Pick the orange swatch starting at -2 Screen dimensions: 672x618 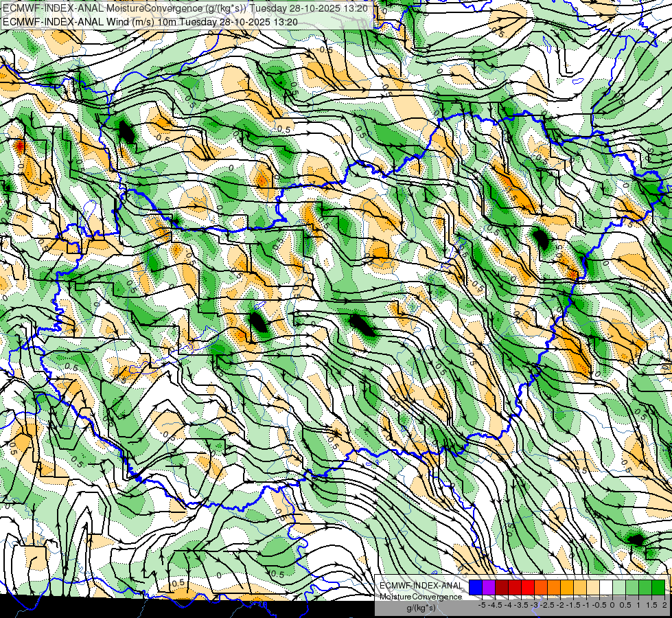[554, 588]
